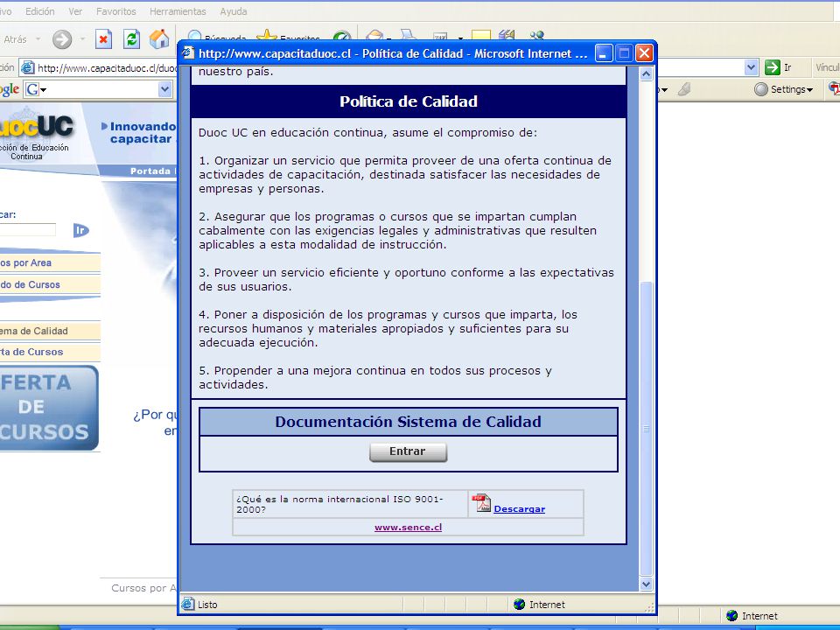This screenshot has height=630, width=840.
Task: Open the Favoritos menu in the menu bar
Action: point(115,11)
